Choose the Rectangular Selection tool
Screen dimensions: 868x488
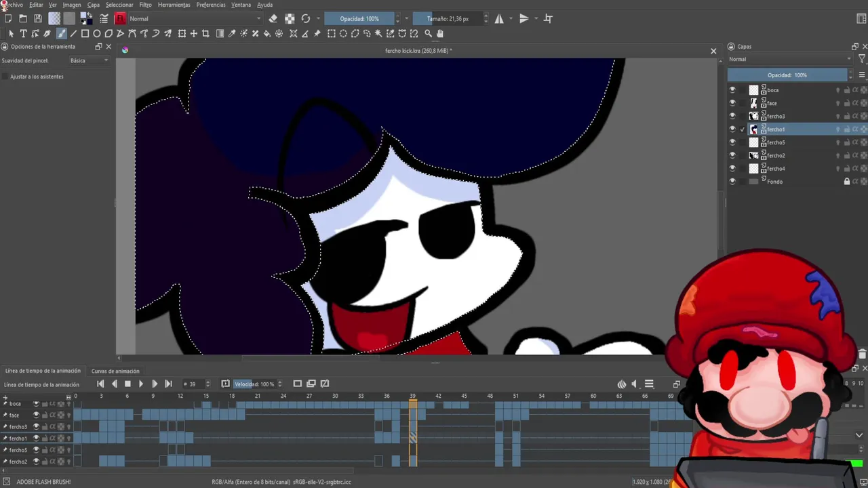pyautogui.click(x=331, y=33)
